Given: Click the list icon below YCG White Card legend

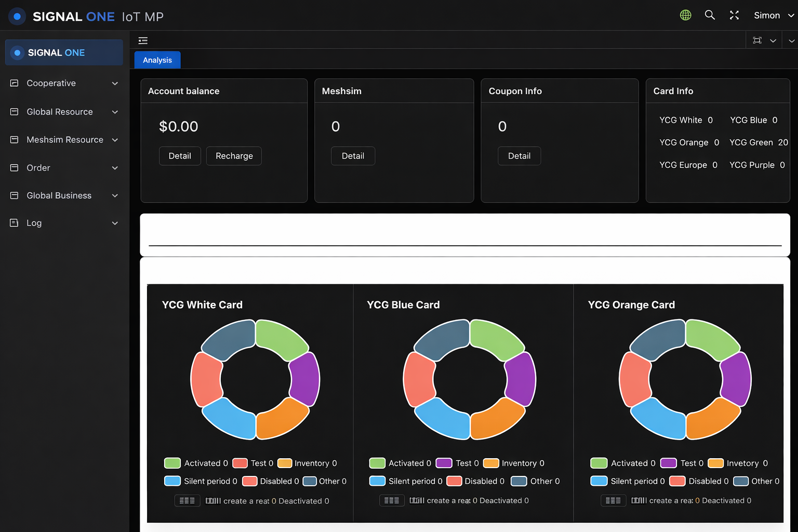Looking at the screenshot, I should tap(187, 500).
